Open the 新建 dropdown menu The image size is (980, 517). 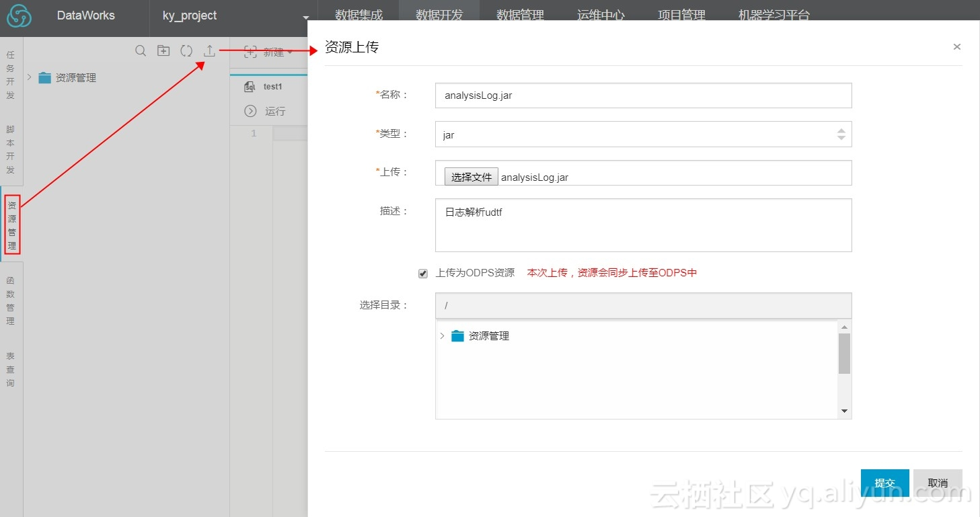pos(268,52)
